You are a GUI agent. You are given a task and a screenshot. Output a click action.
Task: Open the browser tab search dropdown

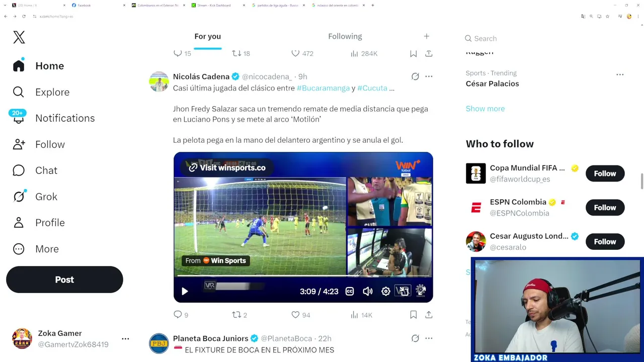[6, 5]
